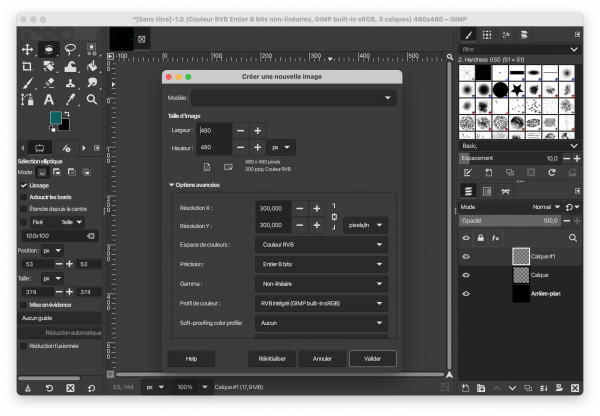Switch to the Tool Options tab
This screenshot has height=416, width=600.
pyautogui.click(x=39, y=148)
